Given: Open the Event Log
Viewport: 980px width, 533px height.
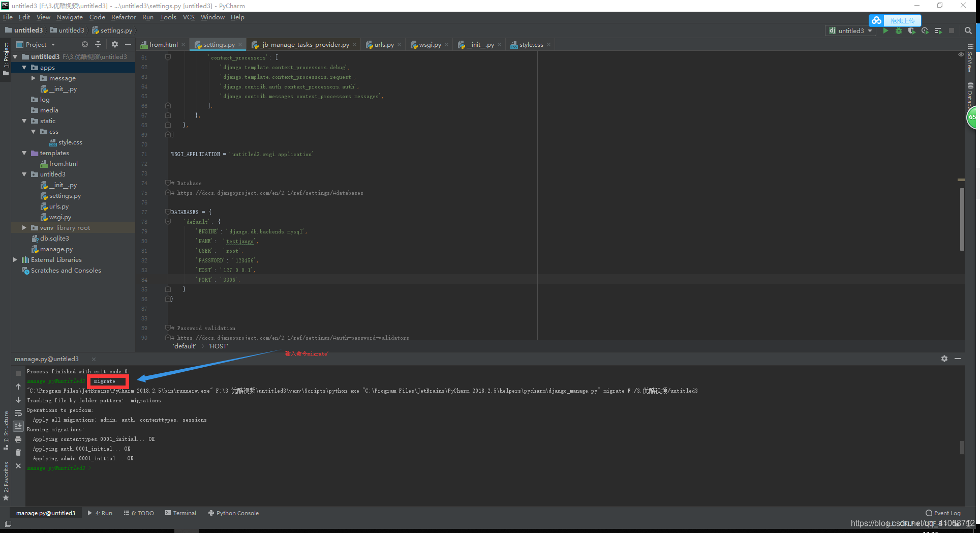Looking at the screenshot, I should pos(943,513).
